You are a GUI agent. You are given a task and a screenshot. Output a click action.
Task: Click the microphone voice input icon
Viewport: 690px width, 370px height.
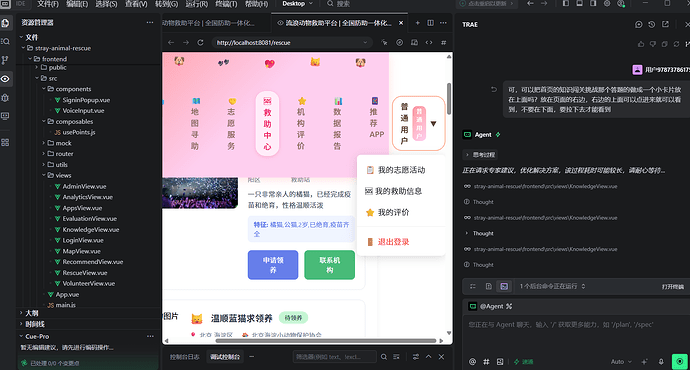(x=661, y=362)
